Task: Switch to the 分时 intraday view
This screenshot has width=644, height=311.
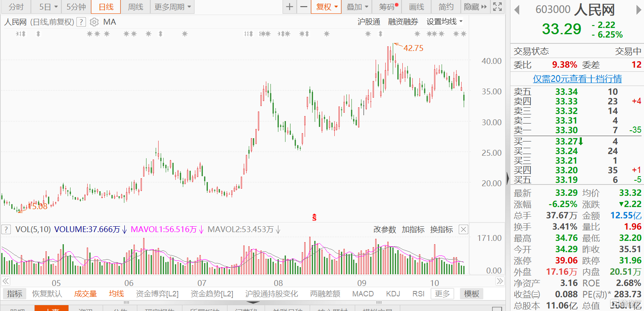Action: pyautogui.click(x=16, y=7)
